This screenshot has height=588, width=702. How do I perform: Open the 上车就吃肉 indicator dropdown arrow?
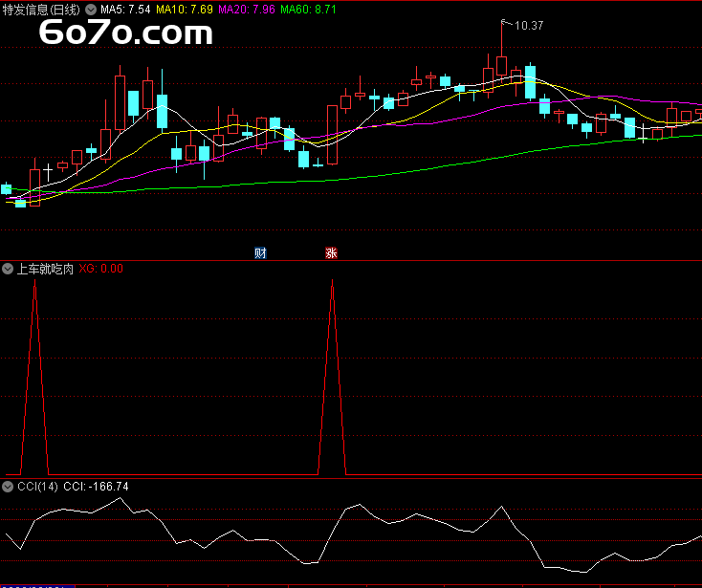click(8, 269)
